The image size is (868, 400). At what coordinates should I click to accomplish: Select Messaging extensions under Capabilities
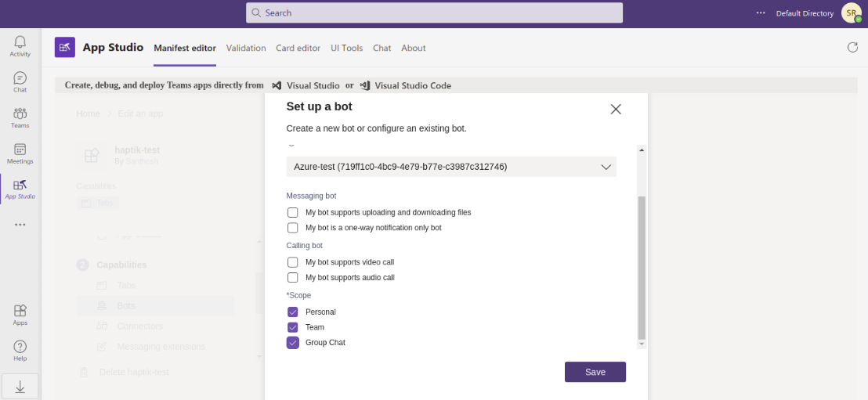[x=161, y=347]
